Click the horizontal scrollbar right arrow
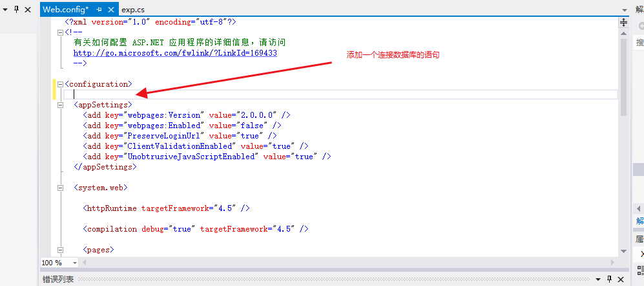 [613, 262]
